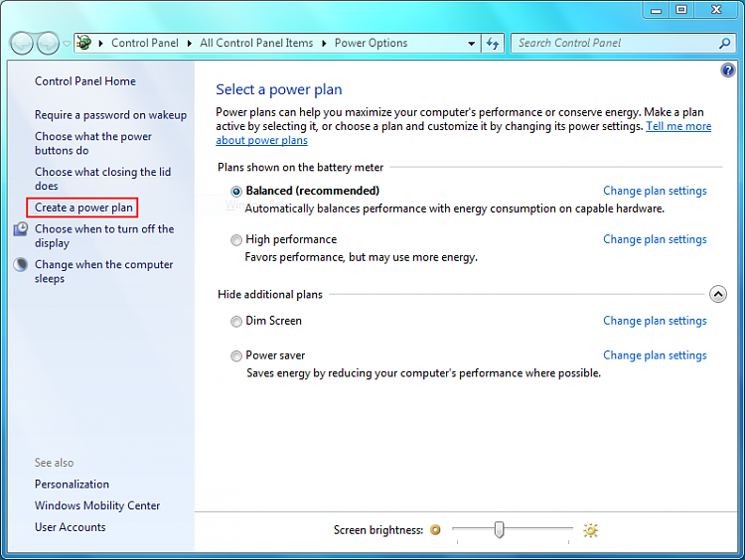Maximize the Power Options window

[x=681, y=10]
